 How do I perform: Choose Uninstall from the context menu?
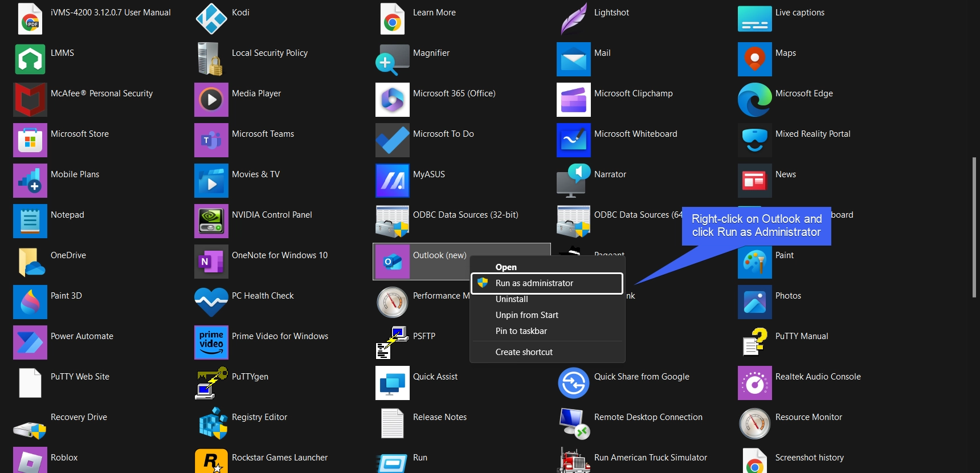[512, 299]
